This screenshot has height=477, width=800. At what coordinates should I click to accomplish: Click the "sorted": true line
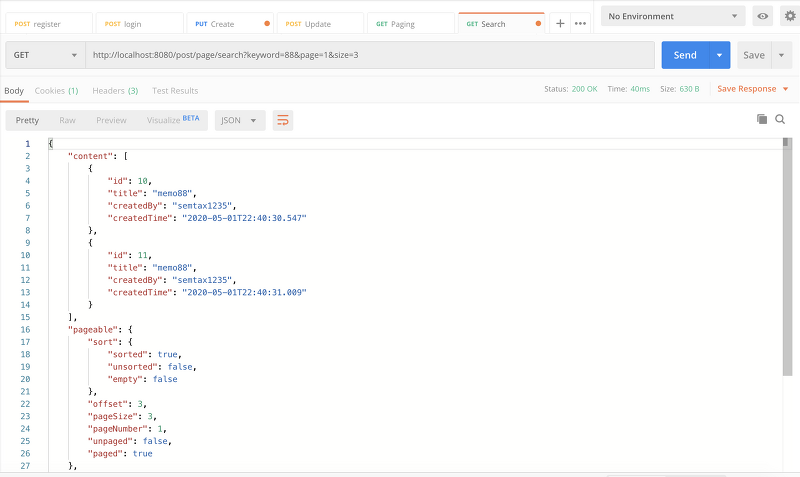tap(144, 354)
